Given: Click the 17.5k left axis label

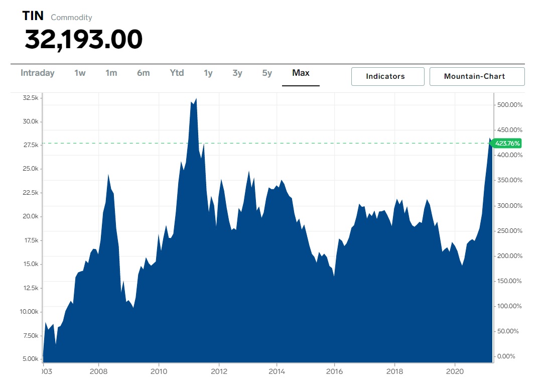Looking at the screenshot, I should coord(31,240).
